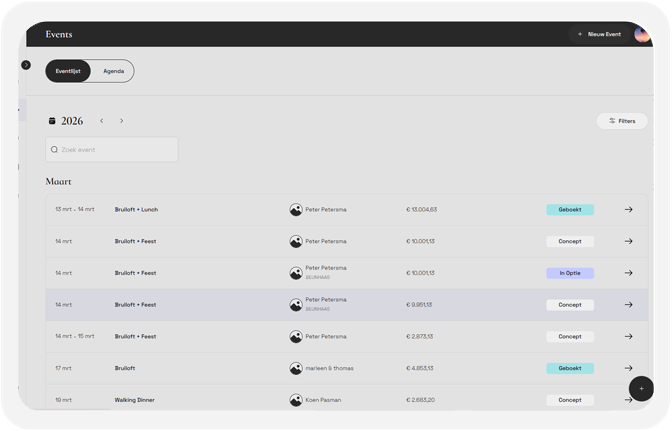Viewport: 672px width, 431px height.
Task: Select the Eventlijst view
Action: click(68, 71)
